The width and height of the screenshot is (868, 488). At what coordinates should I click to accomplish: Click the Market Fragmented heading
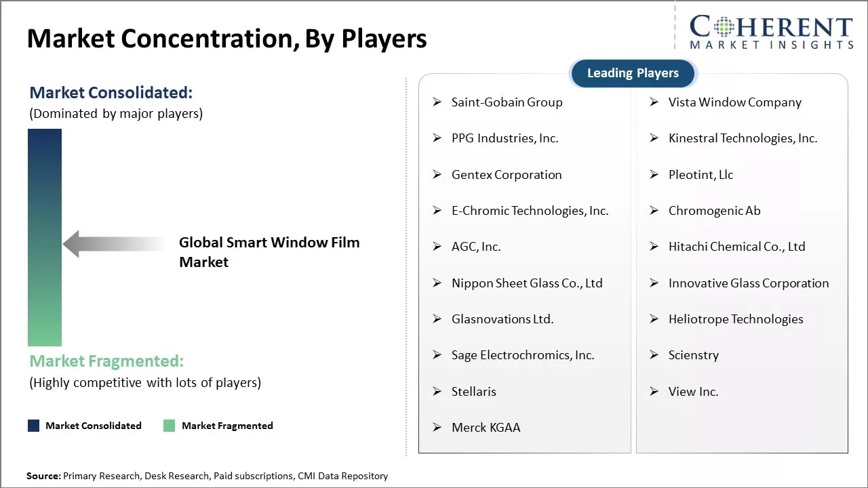(x=106, y=361)
